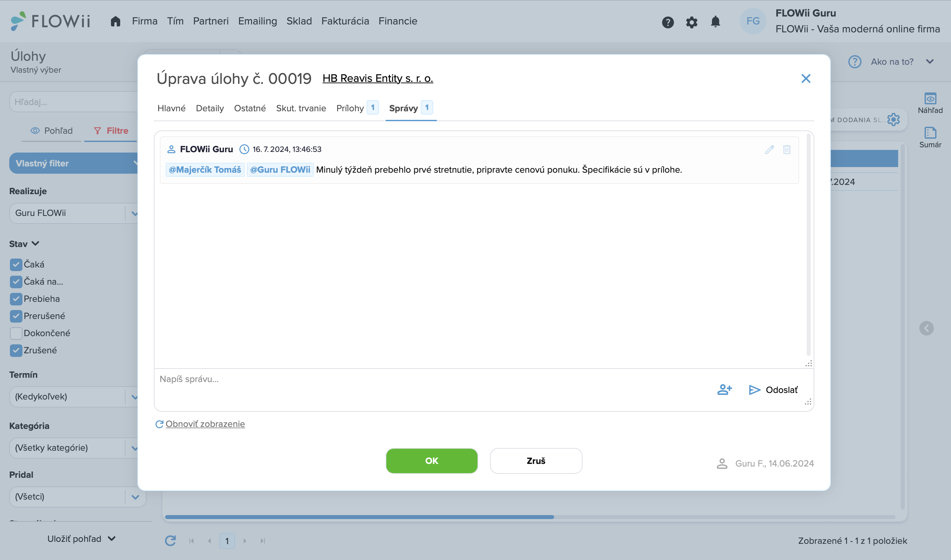Image resolution: width=951 pixels, height=560 pixels.
Task: Click the Ako na to help icon
Action: pyautogui.click(x=854, y=61)
